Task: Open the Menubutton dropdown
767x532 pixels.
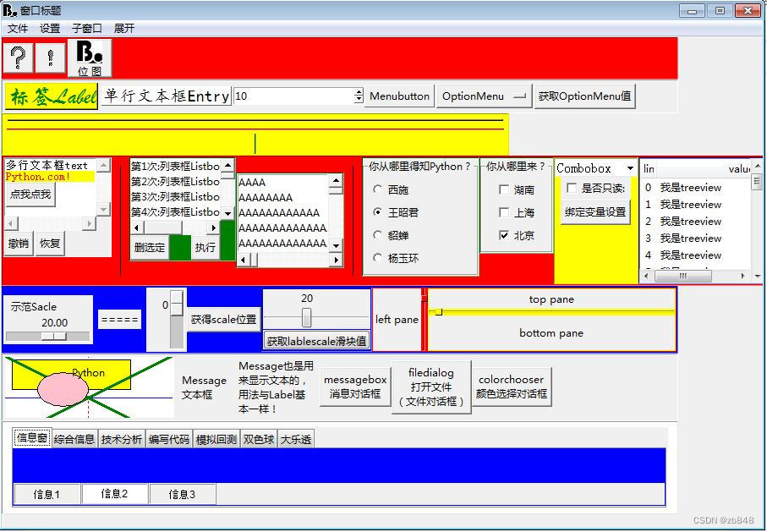Action: tap(399, 96)
